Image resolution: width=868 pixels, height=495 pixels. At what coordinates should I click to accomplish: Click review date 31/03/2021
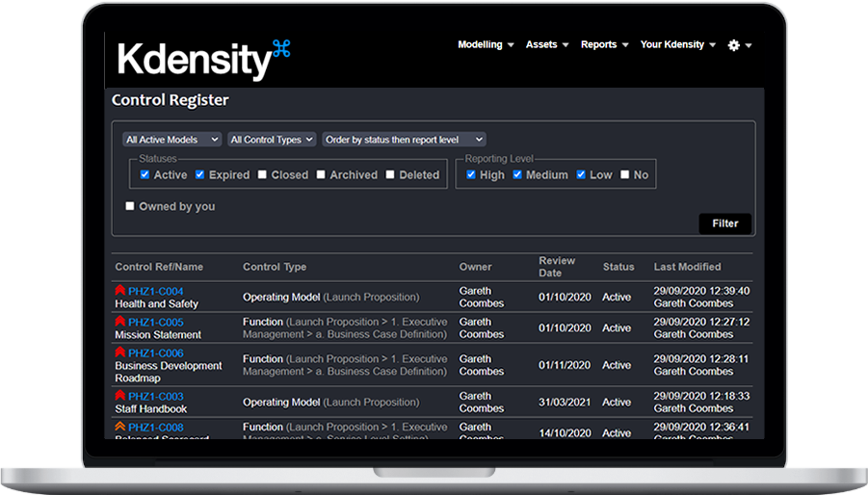click(565, 403)
